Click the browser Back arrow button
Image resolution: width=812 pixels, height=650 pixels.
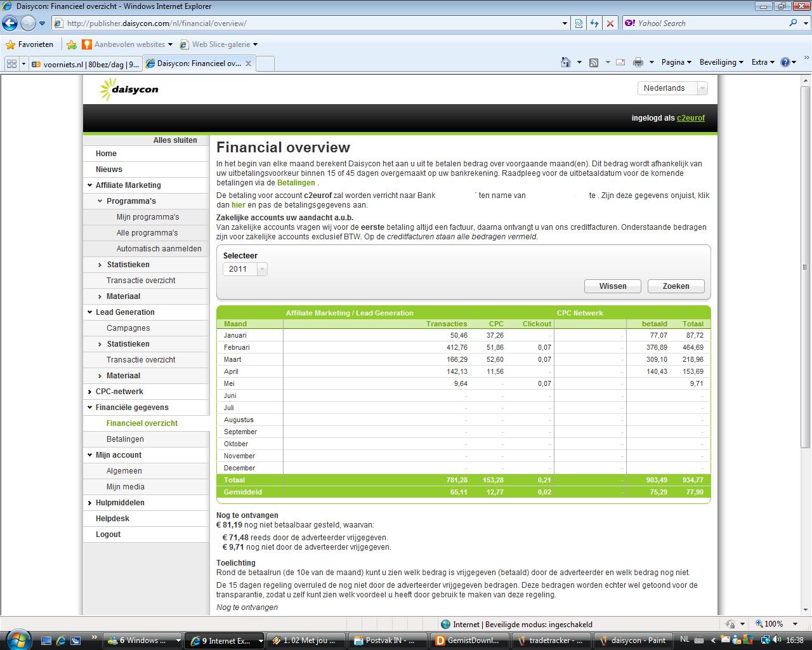pos(10,23)
